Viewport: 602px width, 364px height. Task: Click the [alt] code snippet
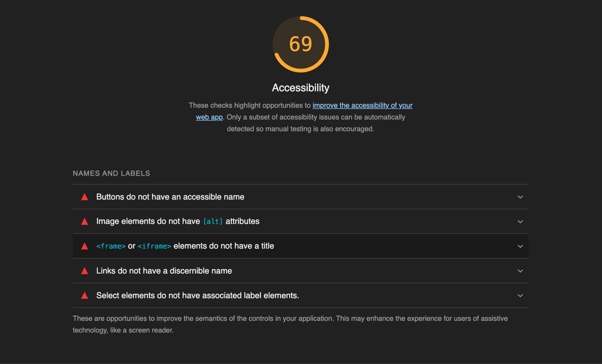213,221
